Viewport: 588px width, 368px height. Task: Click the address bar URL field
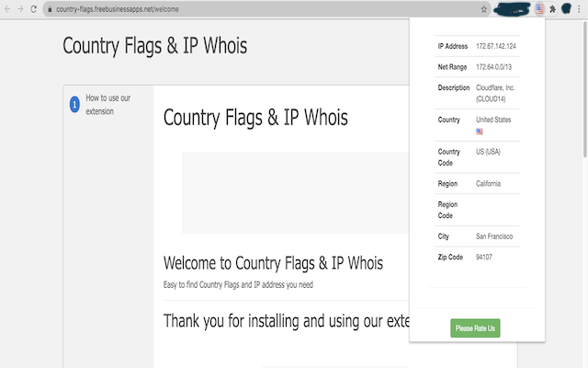[266, 9]
